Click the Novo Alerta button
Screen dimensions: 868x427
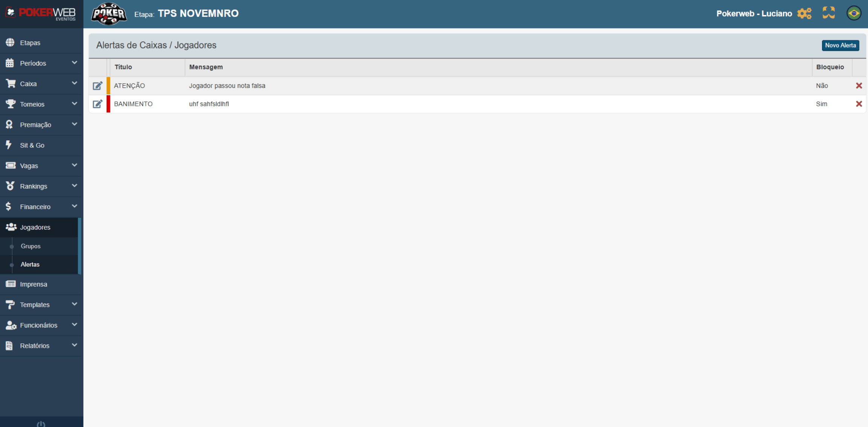click(840, 46)
